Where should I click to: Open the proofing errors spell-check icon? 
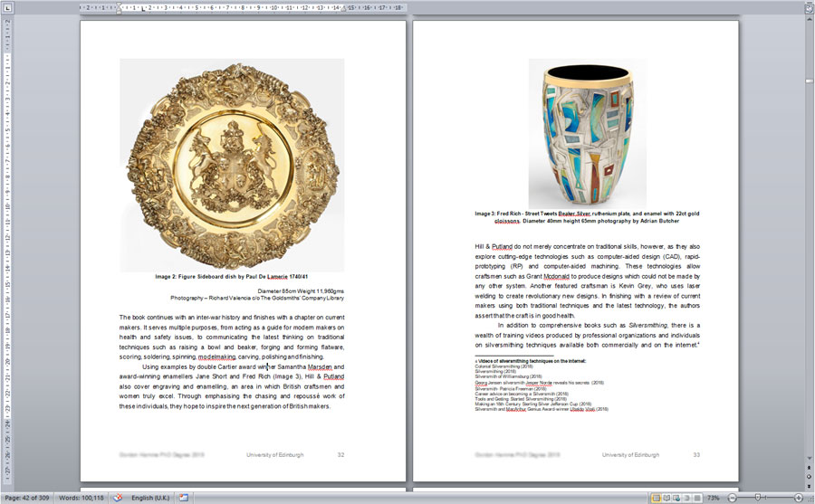click(118, 498)
